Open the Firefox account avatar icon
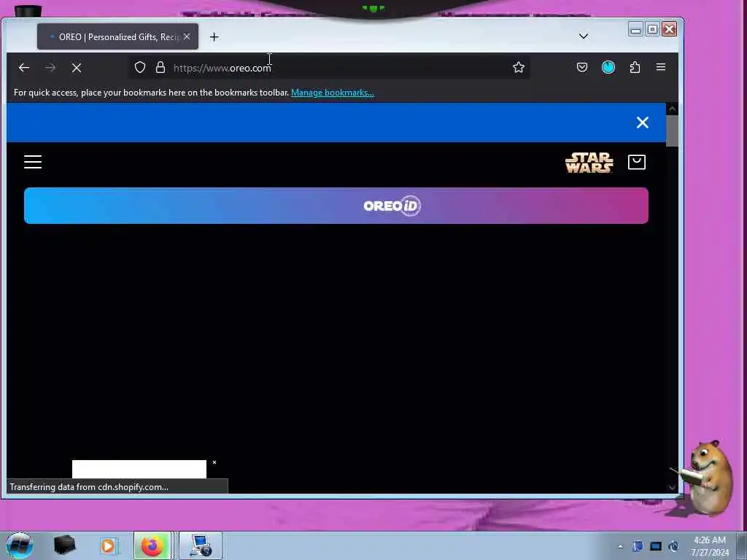The width and height of the screenshot is (747, 560). coord(608,68)
